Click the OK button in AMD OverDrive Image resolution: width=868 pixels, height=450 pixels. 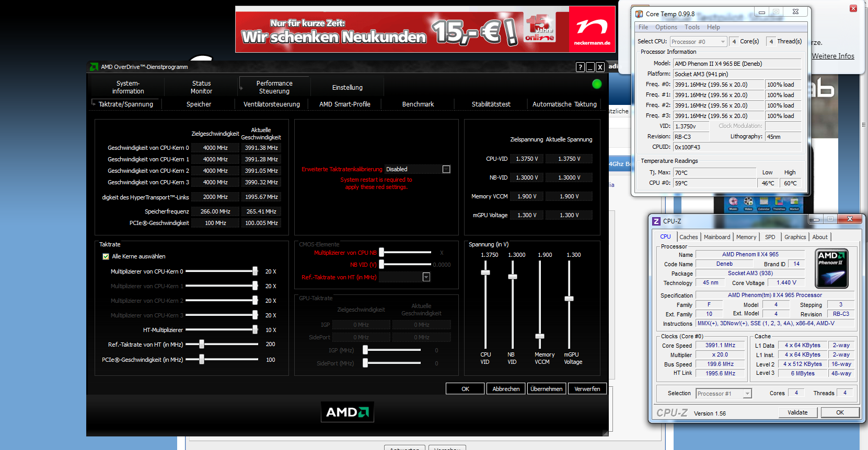pos(465,389)
